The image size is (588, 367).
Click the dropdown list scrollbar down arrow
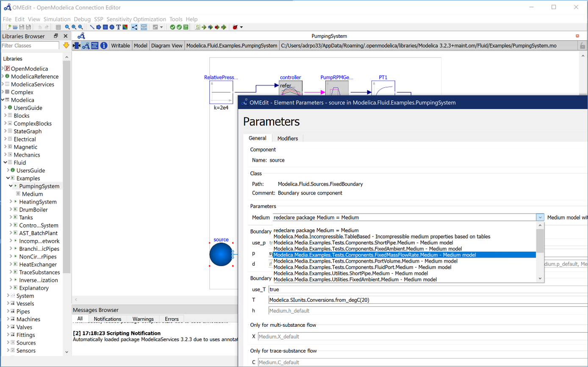coord(540,278)
